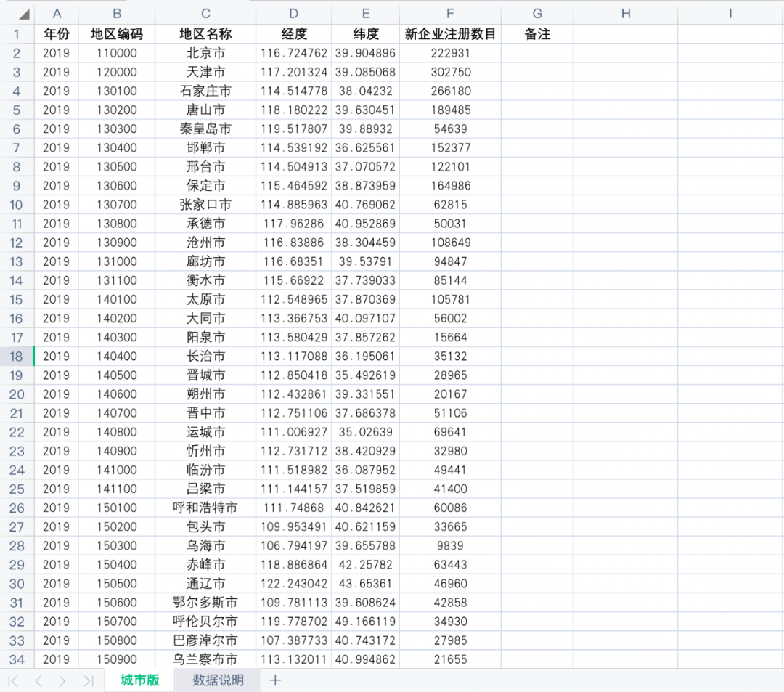Viewport: 784px width, 692px height.
Task: Click the cell with value 222931
Action: [450, 53]
